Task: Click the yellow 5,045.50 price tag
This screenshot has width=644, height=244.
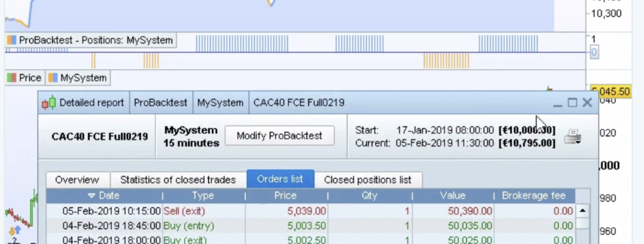Action: coord(610,92)
